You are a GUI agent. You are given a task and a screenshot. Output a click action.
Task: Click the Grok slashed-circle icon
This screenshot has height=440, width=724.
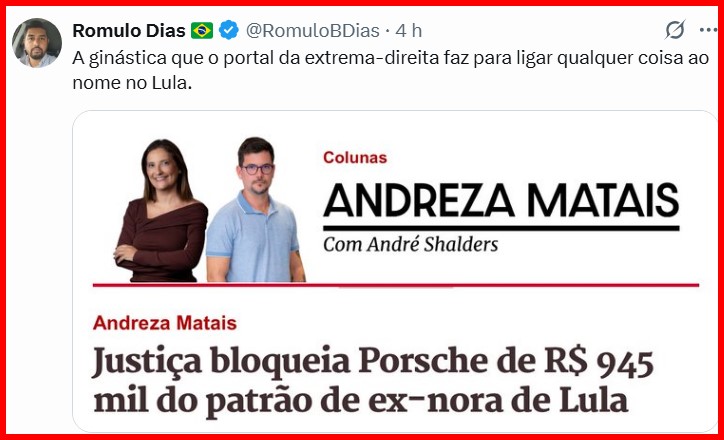click(675, 30)
